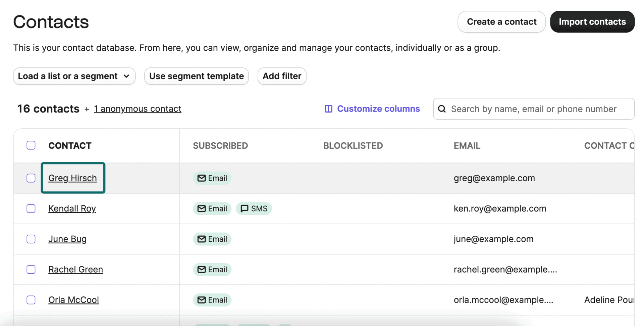The height and width of the screenshot is (329, 644).
Task: Click the Email column header
Action: tap(467, 146)
